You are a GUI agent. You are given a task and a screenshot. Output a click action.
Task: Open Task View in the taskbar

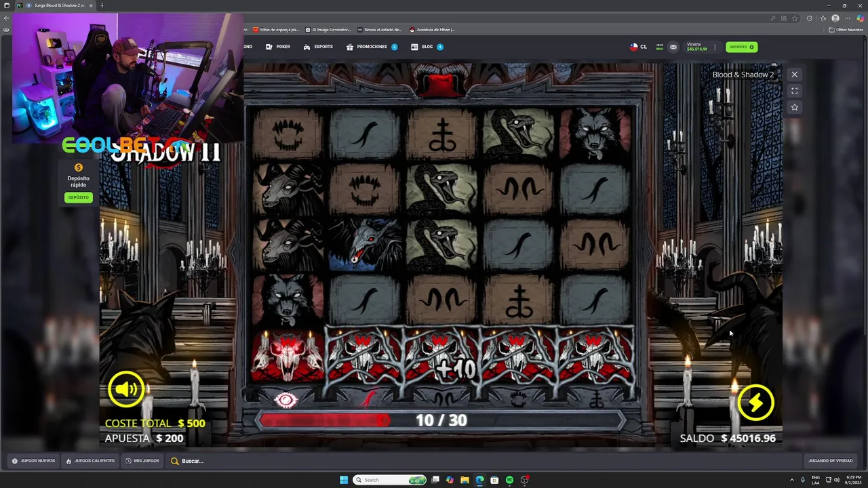[435, 480]
